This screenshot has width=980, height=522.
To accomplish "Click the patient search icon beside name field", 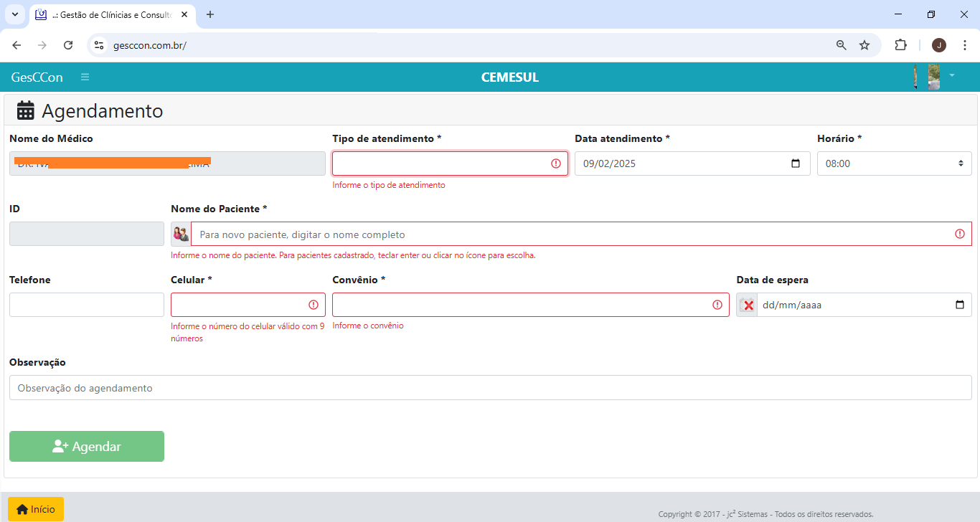I will [x=181, y=234].
